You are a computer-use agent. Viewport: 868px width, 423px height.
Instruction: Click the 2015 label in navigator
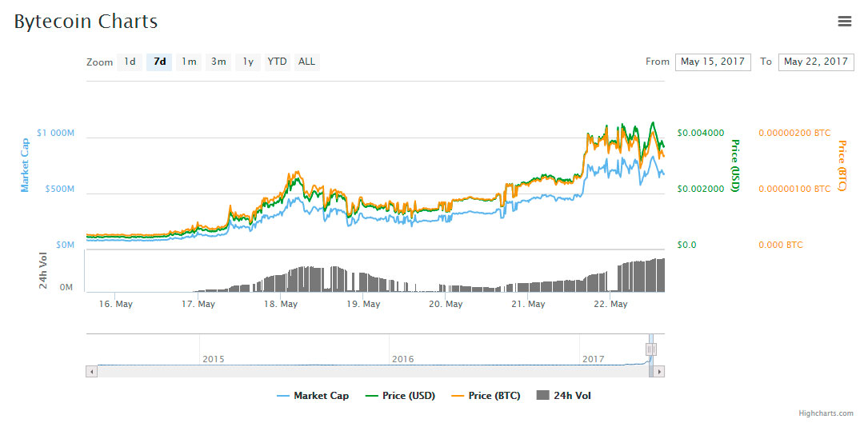coord(213,359)
